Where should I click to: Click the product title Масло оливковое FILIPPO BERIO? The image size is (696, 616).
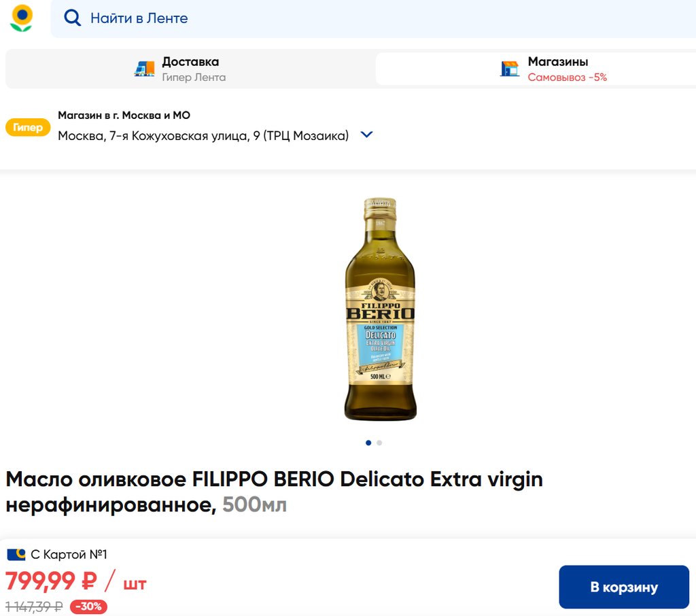pos(275,492)
